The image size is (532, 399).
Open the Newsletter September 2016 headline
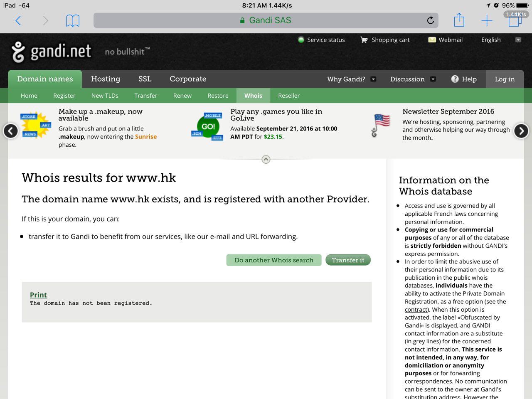click(x=448, y=111)
